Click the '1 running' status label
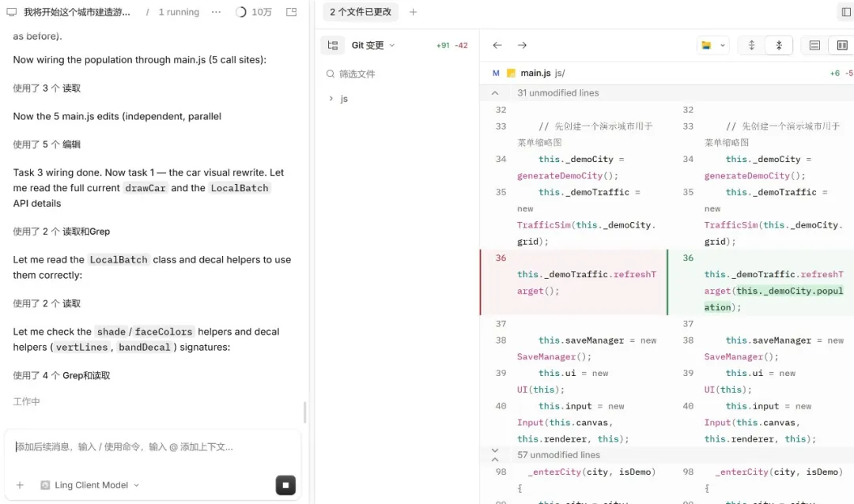Screen dimensions: 854x504 (x=179, y=12)
